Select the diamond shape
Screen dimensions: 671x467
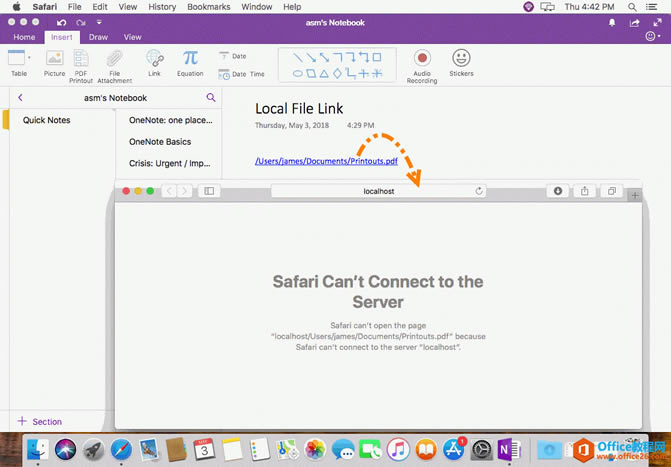[337, 74]
